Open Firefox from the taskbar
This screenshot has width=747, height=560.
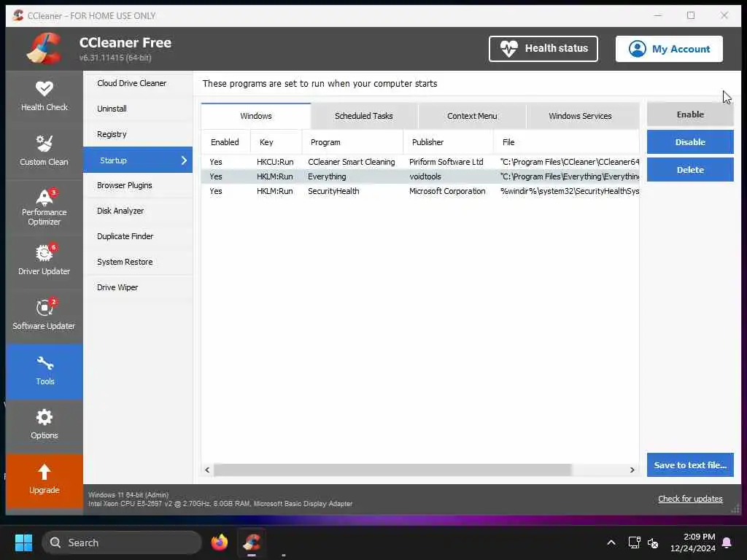pos(220,542)
